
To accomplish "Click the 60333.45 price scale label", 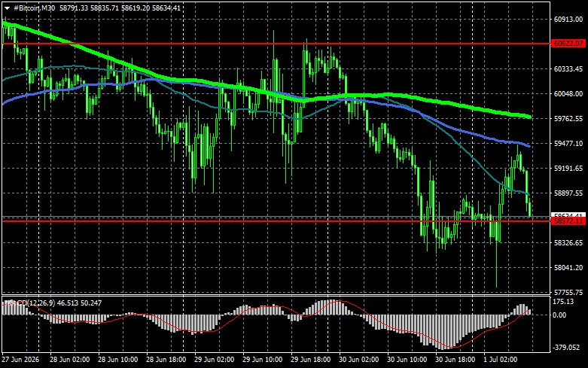I will pyautogui.click(x=568, y=69).
